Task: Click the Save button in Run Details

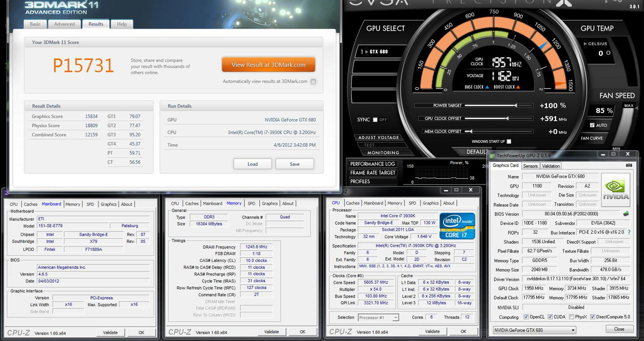Action: coord(294,164)
